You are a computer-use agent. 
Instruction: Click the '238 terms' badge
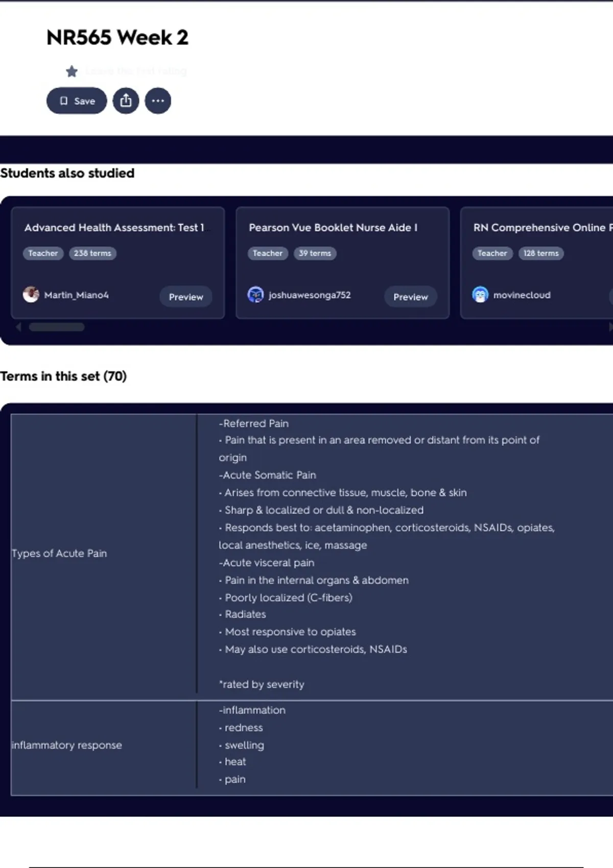click(92, 253)
